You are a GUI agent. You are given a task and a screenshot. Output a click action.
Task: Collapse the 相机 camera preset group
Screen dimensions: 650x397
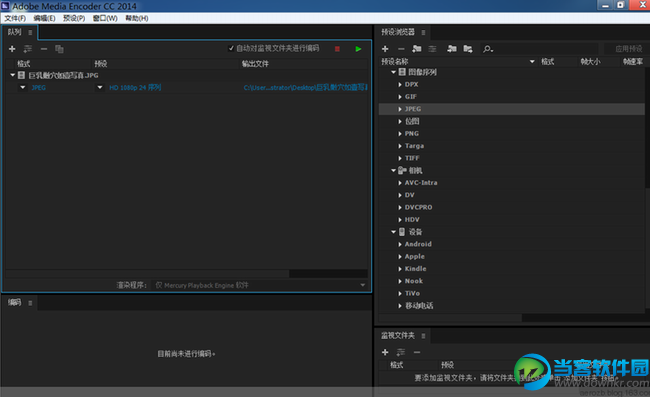pyautogui.click(x=393, y=170)
